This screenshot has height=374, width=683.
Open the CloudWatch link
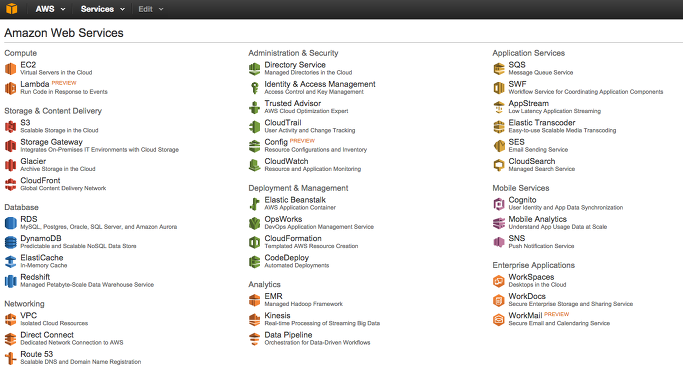[x=286, y=161]
